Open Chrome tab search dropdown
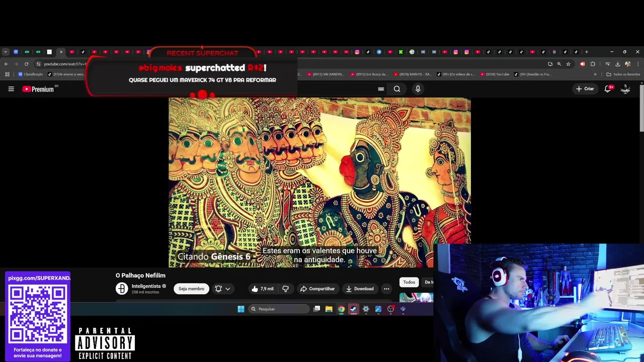Screen dimensions: 644x362 6,52
